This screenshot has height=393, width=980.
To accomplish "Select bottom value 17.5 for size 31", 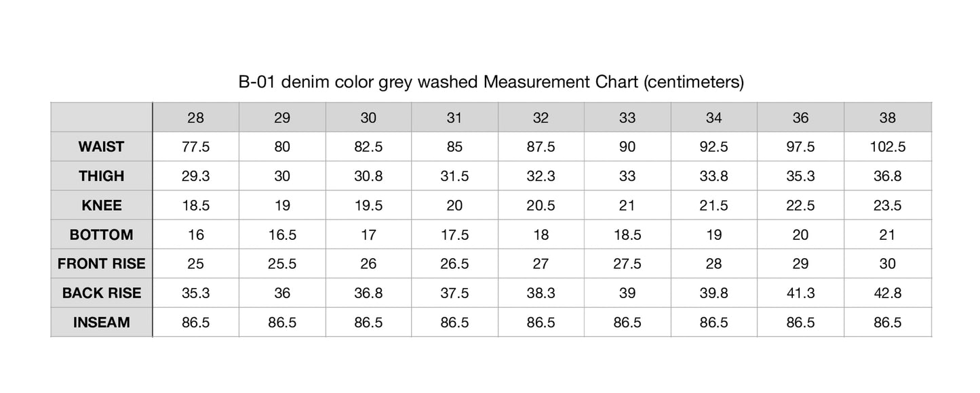I will (x=454, y=235).
